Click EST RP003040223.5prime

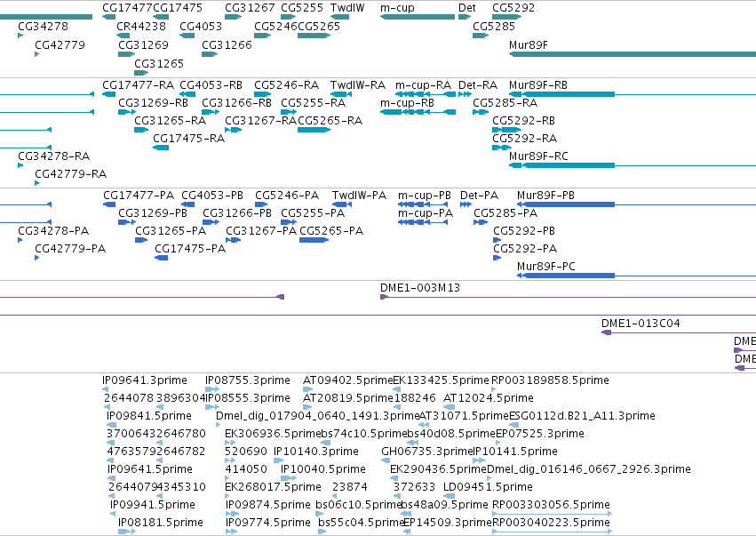click(551, 523)
